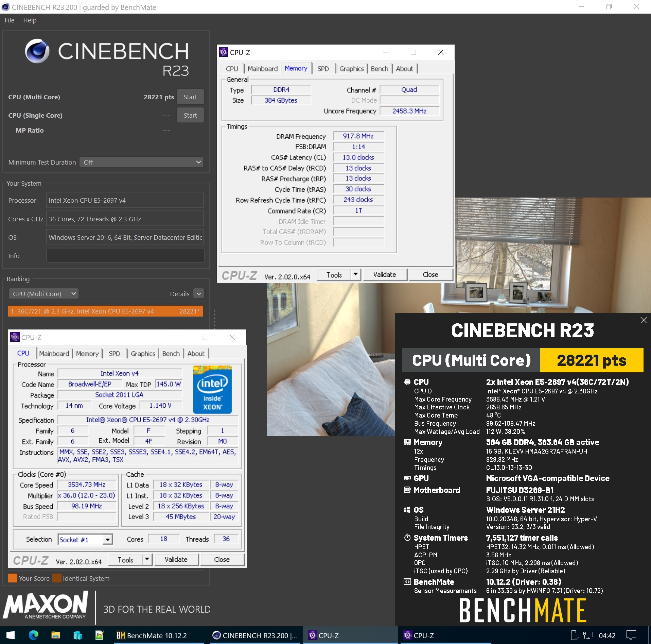The image size is (651, 644).
Task: Click the Processor field Intel Xeon CPU E5-2697 v4
Action: 125,200
